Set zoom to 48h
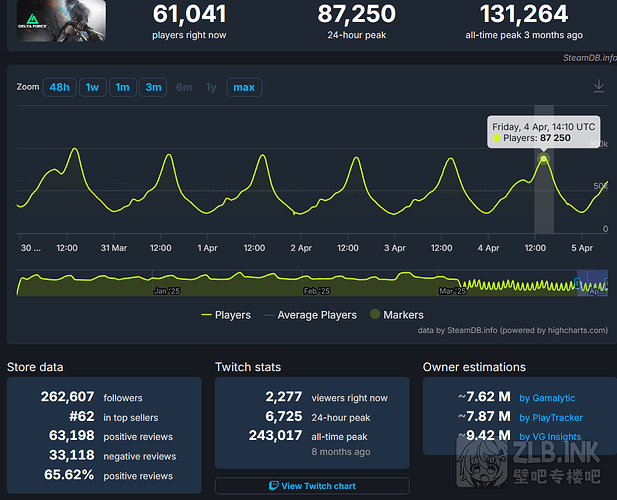 (x=59, y=87)
